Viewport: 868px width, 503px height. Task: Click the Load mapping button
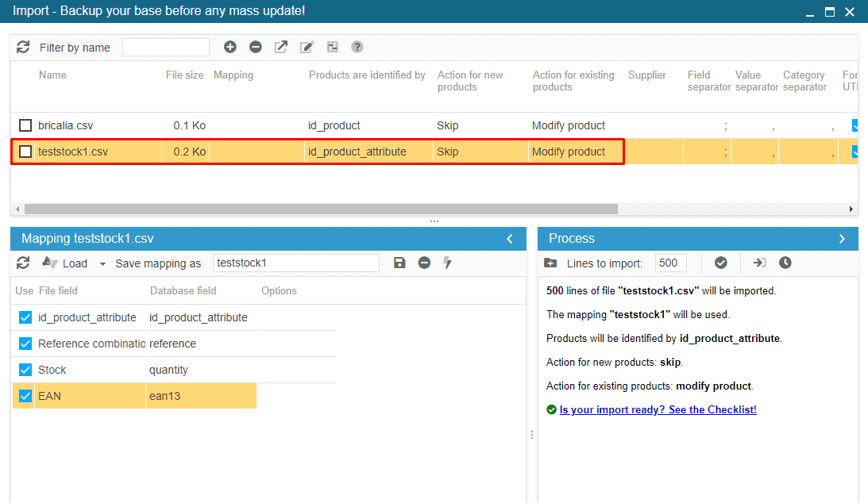tap(65, 263)
